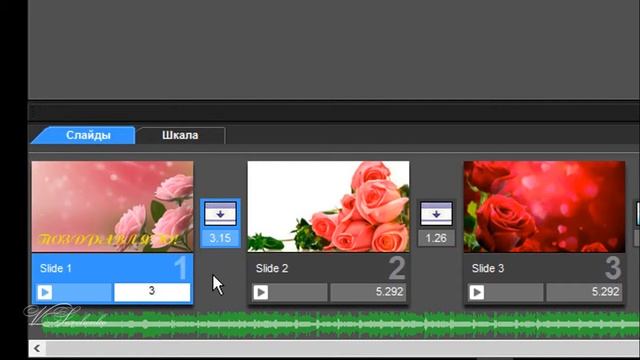Select the Slide 1 thumbnail with pink roses
This screenshot has height=360, width=640.
[x=112, y=206]
